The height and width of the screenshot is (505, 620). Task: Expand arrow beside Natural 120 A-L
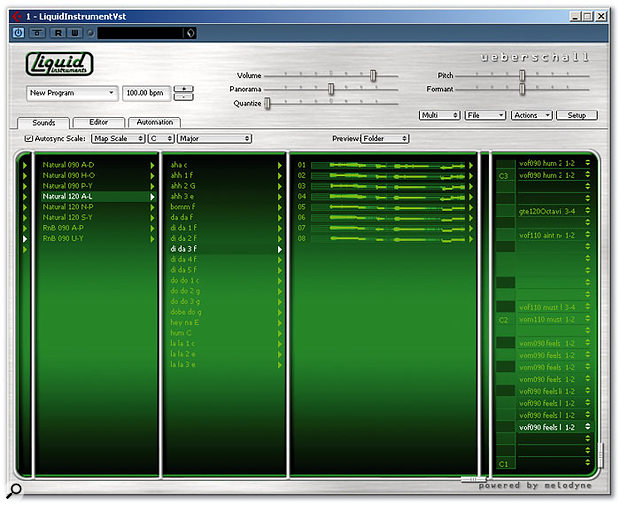[x=152, y=197]
